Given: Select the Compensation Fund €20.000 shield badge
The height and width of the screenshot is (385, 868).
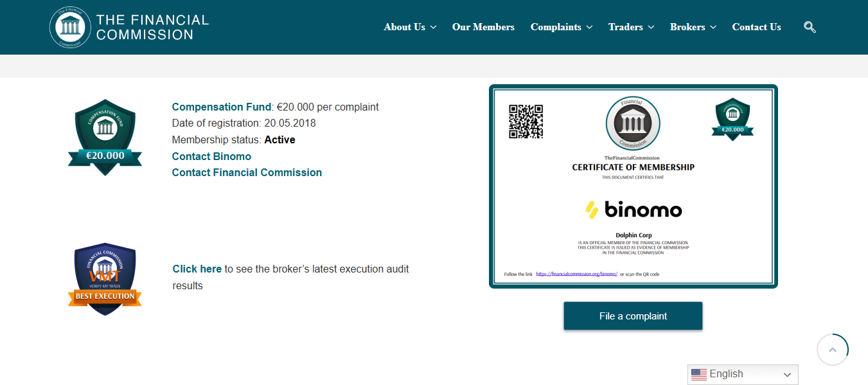Looking at the screenshot, I should [x=104, y=137].
